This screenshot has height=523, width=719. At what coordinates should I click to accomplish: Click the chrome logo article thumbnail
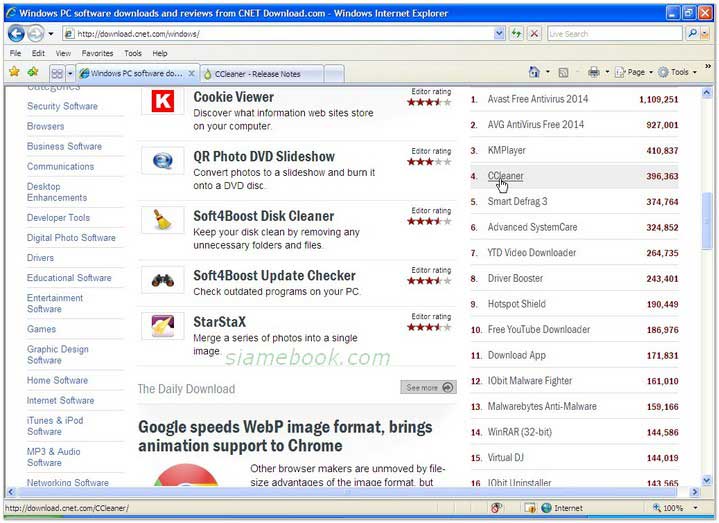click(x=186, y=475)
